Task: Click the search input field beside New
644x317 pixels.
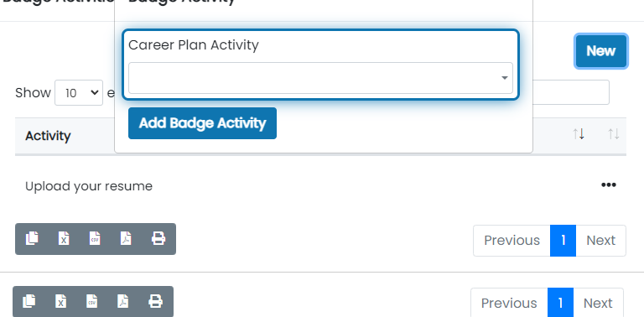Action: tap(571, 92)
